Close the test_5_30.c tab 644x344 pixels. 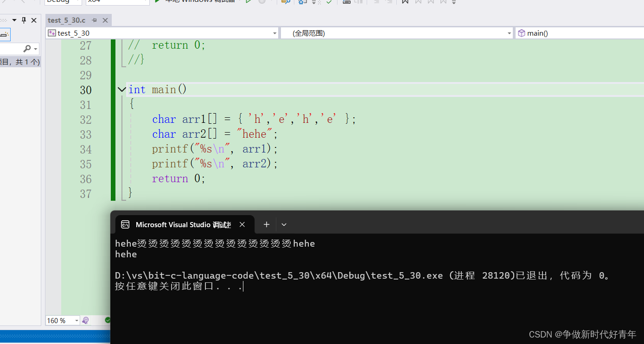[105, 20]
